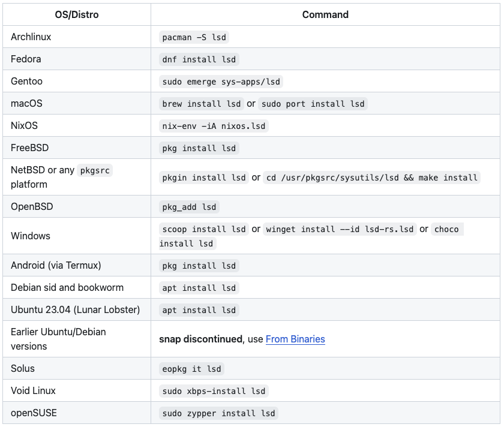
Task: Select the Windows row label
Action: click(x=31, y=236)
